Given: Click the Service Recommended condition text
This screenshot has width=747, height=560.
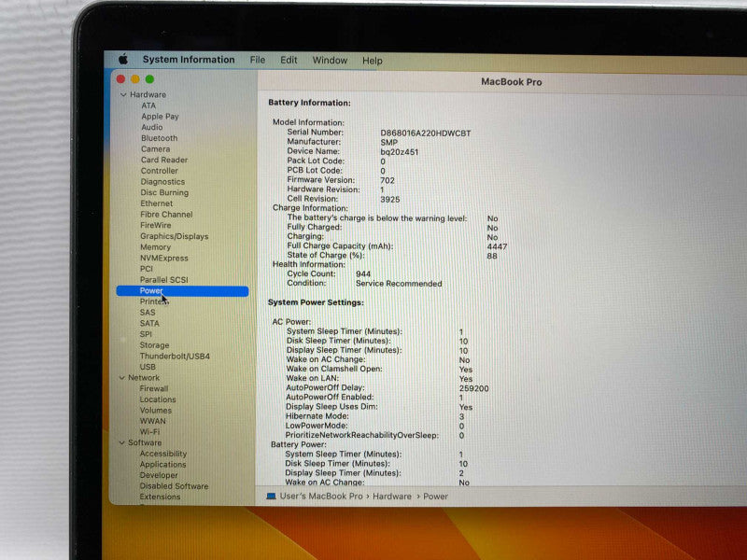Looking at the screenshot, I should (399, 284).
